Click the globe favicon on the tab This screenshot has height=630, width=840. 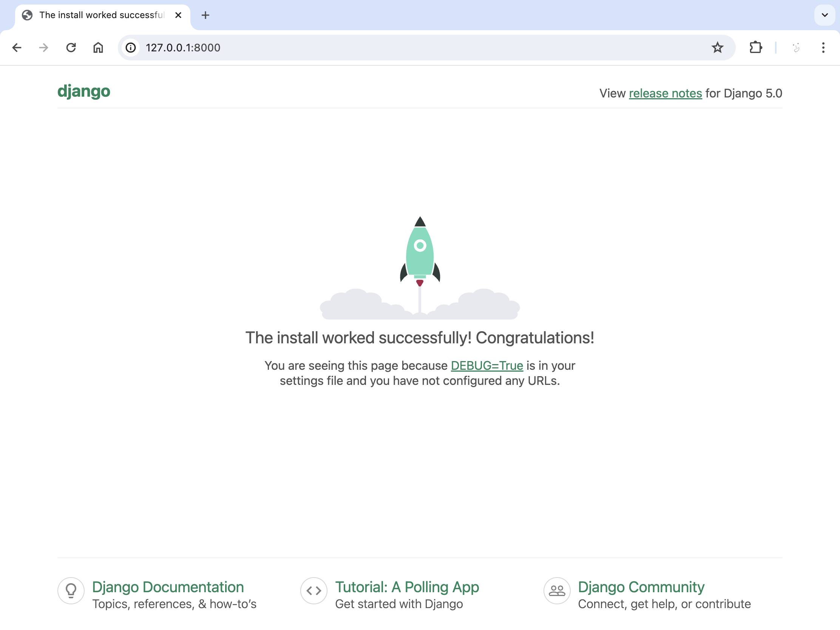[x=27, y=15]
